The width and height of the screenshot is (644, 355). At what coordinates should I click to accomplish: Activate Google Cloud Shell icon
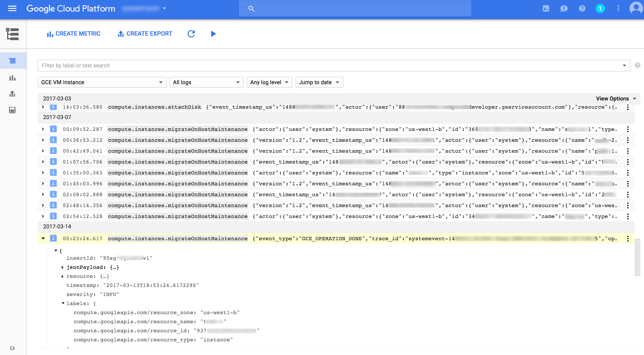tap(546, 8)
